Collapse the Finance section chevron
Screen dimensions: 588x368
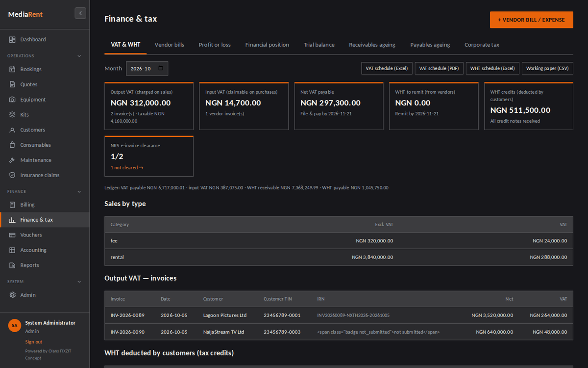click(79, 191)
